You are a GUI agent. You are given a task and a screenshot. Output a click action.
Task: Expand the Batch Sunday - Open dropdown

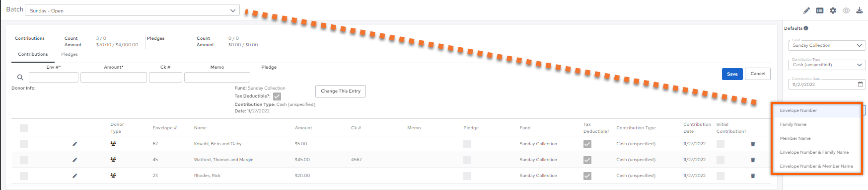132,10
